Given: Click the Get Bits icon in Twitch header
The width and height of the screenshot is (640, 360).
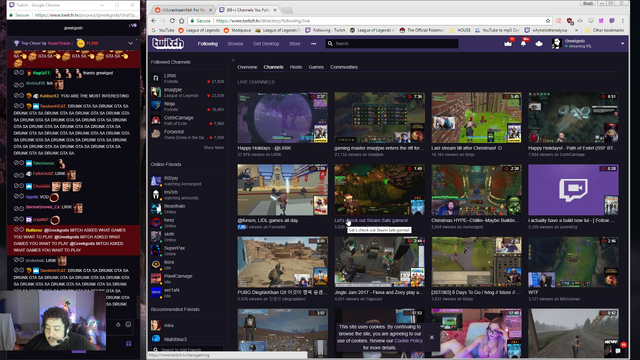Looking at the screenshot, I should [x=539, y=43].
